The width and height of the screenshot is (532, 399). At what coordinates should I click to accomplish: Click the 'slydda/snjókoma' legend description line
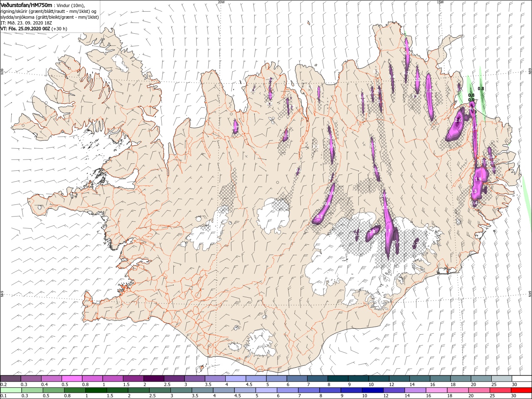pyautogui.click(x=49, y=17)
